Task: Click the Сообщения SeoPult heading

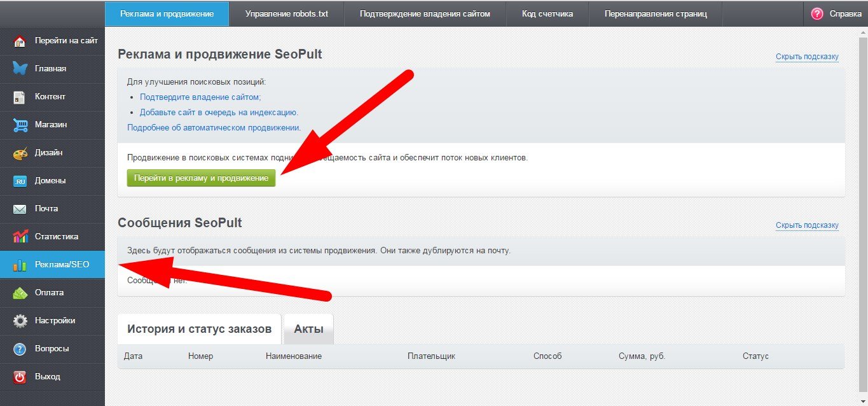Action: click(x=180, y=223)
